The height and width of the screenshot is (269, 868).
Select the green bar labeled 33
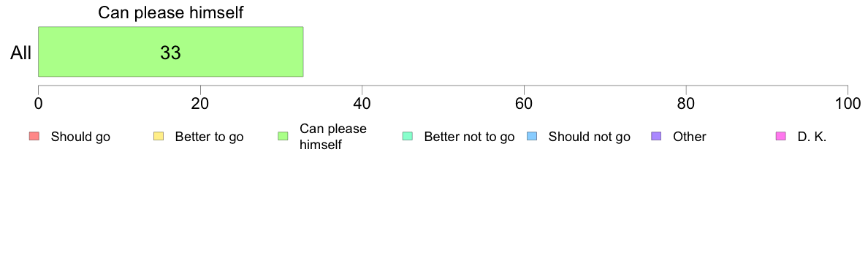point(170,51)
